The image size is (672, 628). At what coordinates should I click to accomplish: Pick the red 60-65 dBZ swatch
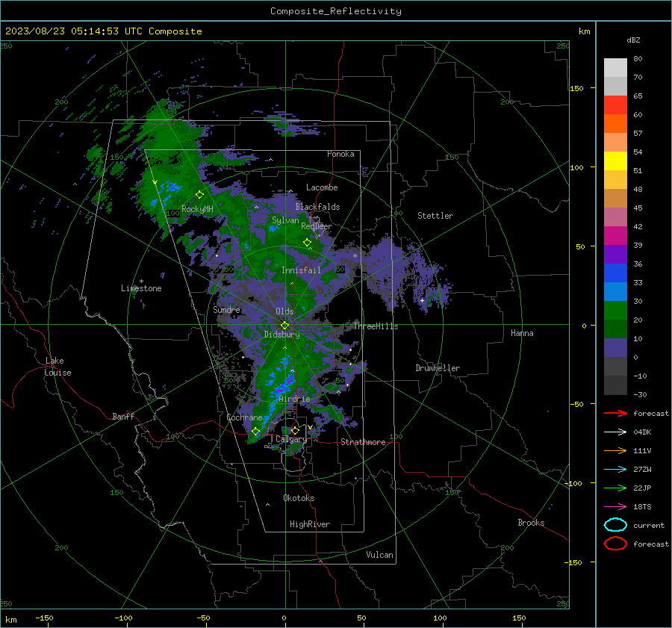(x=615, y=105)
